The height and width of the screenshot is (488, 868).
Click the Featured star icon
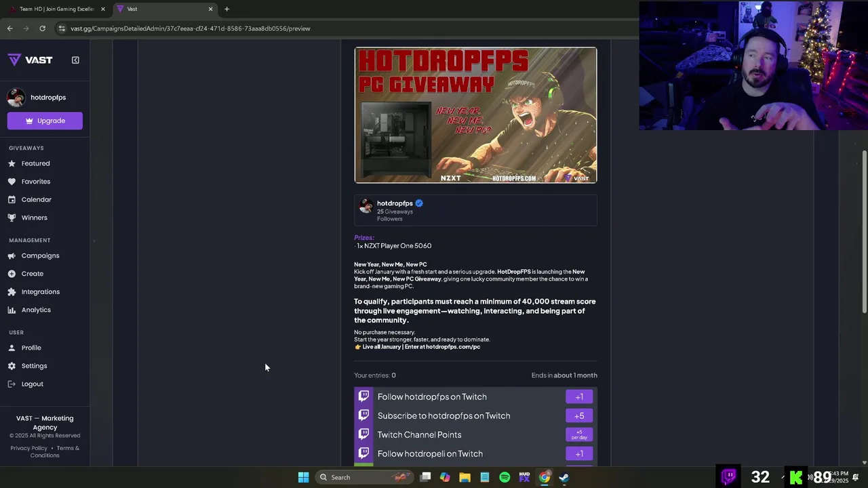point(12,163)
